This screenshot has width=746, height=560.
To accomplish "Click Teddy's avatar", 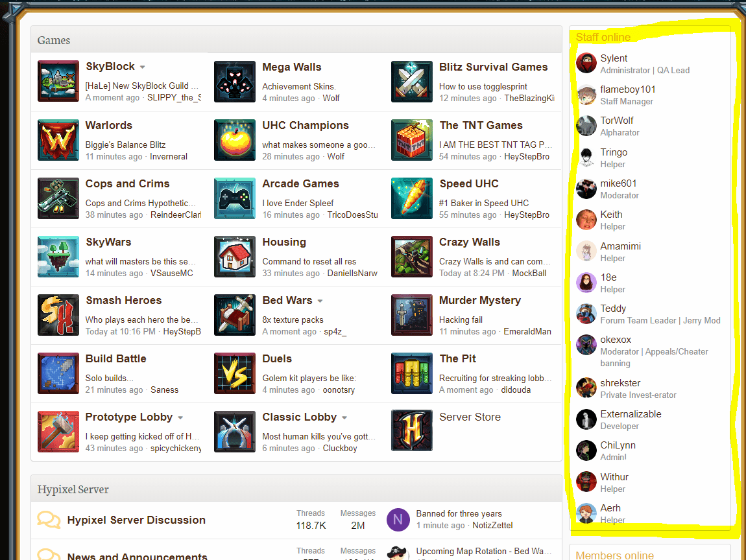I will point(586,314).
